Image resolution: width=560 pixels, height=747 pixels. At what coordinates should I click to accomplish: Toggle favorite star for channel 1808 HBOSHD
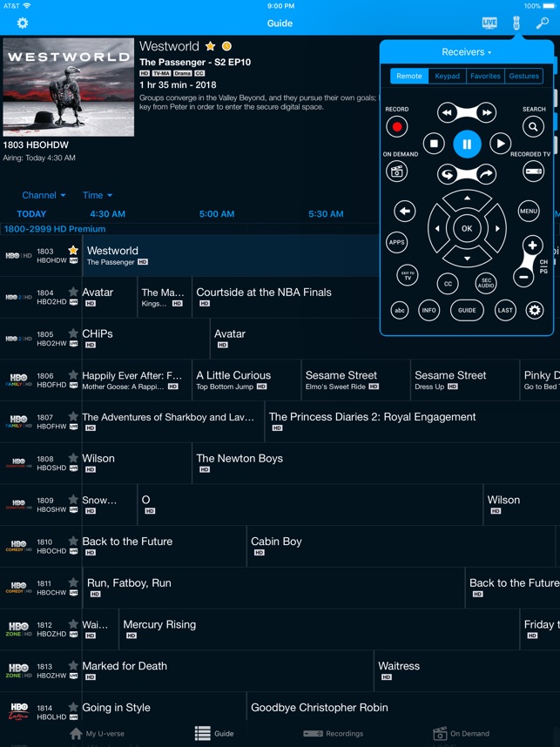point(73,458)
